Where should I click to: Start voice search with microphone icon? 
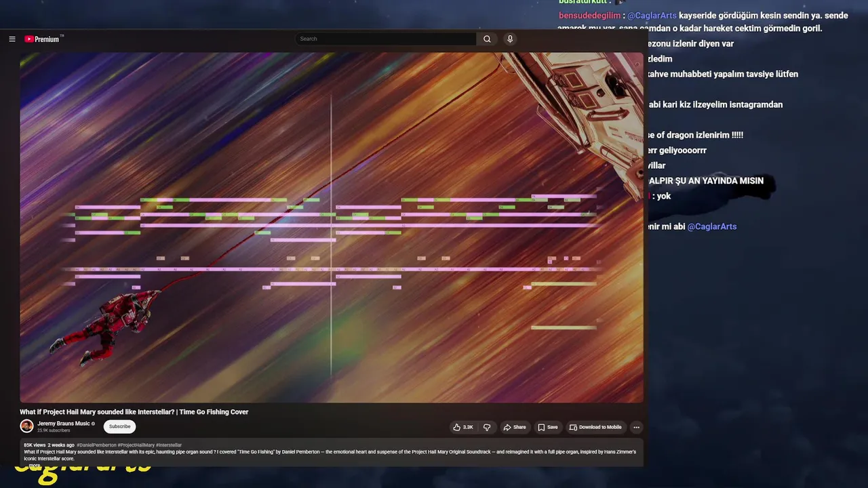[510, 39]
